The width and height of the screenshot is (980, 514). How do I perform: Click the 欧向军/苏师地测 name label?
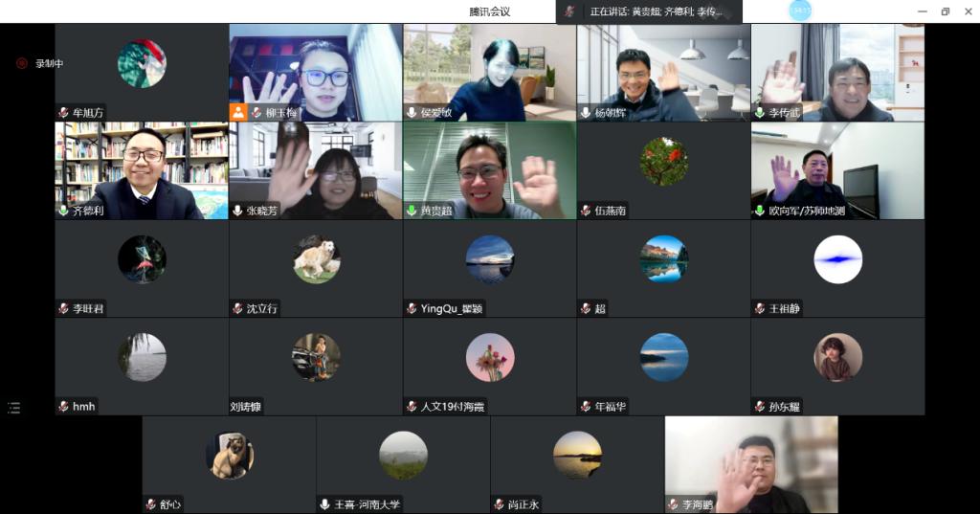click(x=806, y=211)
